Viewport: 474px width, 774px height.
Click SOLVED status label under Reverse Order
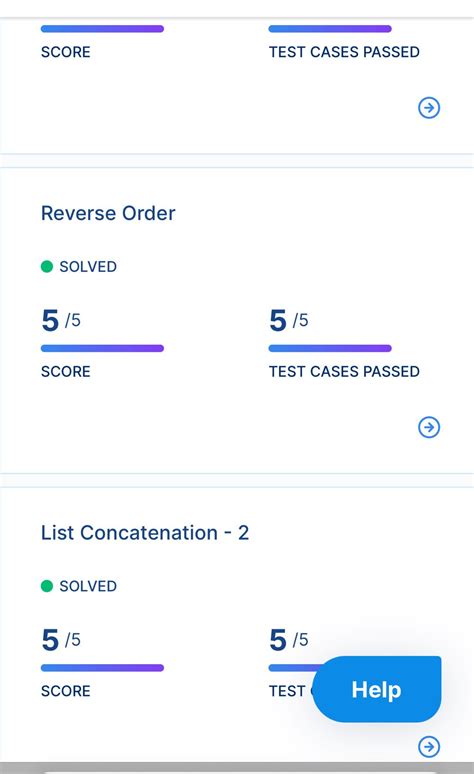pyautogui.click(x=88, y=267)
